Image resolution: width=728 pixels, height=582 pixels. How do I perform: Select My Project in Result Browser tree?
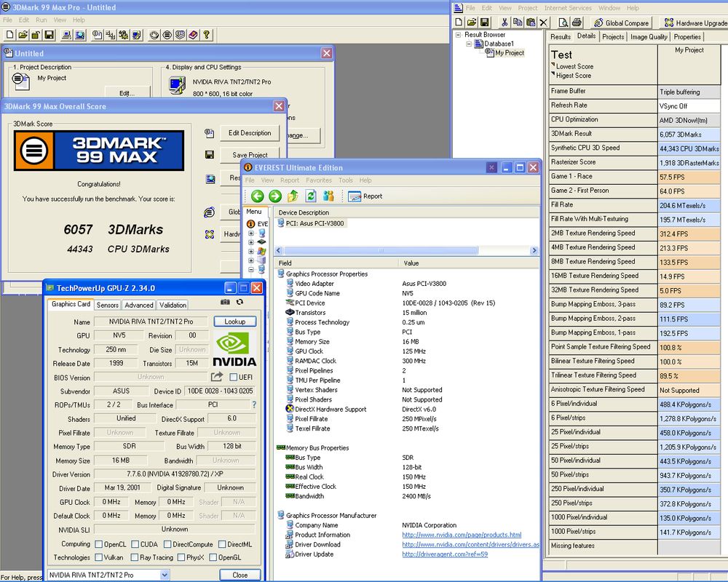pos(510,53)
